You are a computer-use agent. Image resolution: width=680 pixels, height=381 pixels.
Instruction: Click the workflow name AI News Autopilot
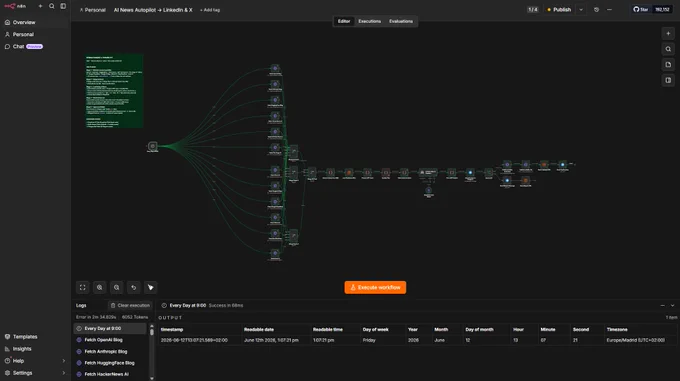(153, 10)
